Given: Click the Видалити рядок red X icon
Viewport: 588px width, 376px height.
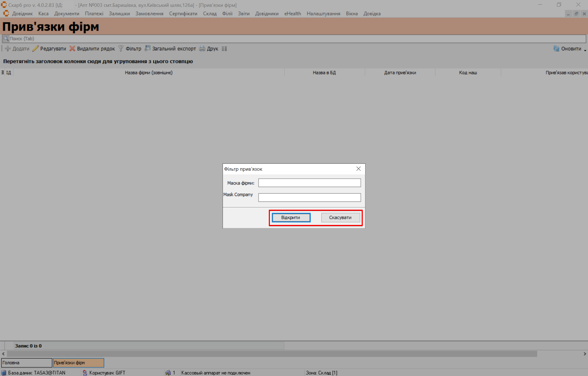Looking at the screenshot, I should (72, 49).
